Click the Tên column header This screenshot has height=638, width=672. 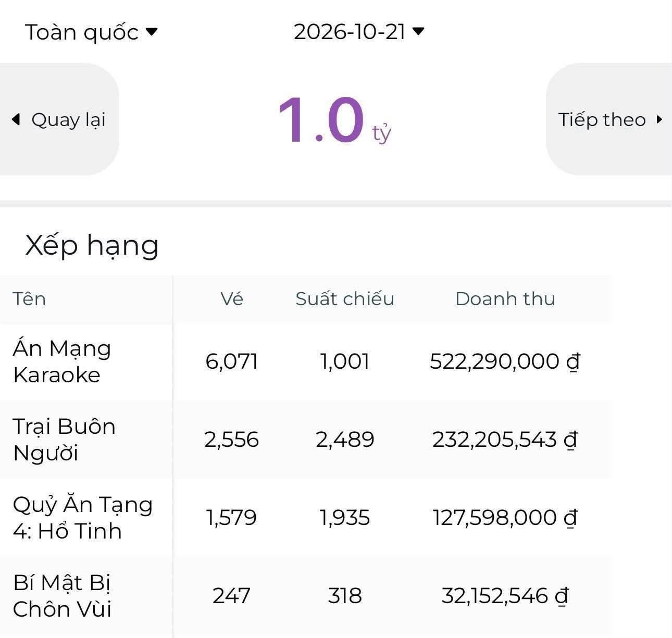(29, 299)
